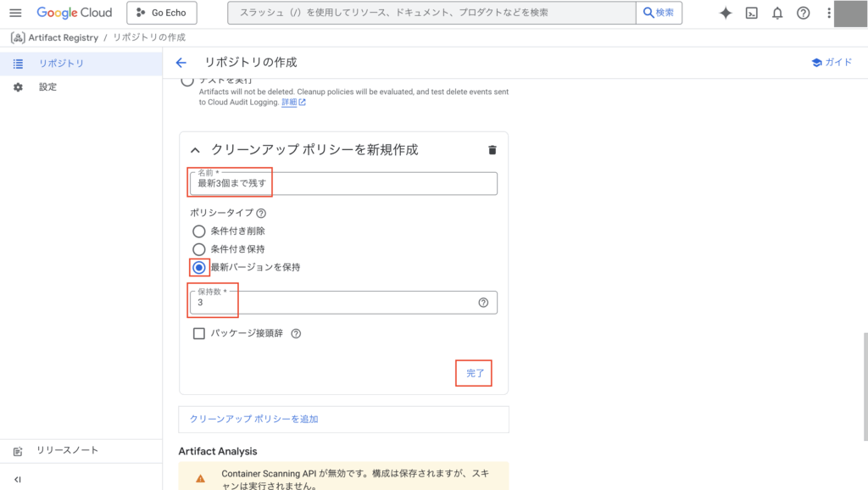Open the main hamburger navigation menu

point(15,13)
